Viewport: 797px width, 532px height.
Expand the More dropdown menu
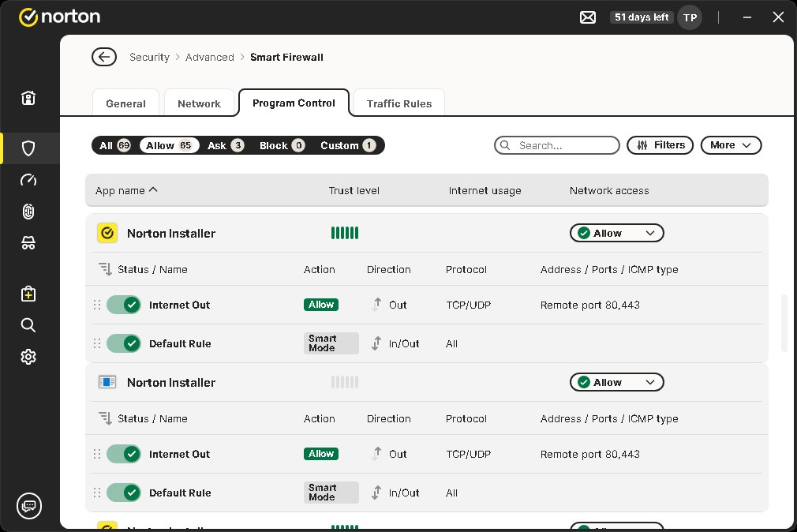click(x=731, y=145)
